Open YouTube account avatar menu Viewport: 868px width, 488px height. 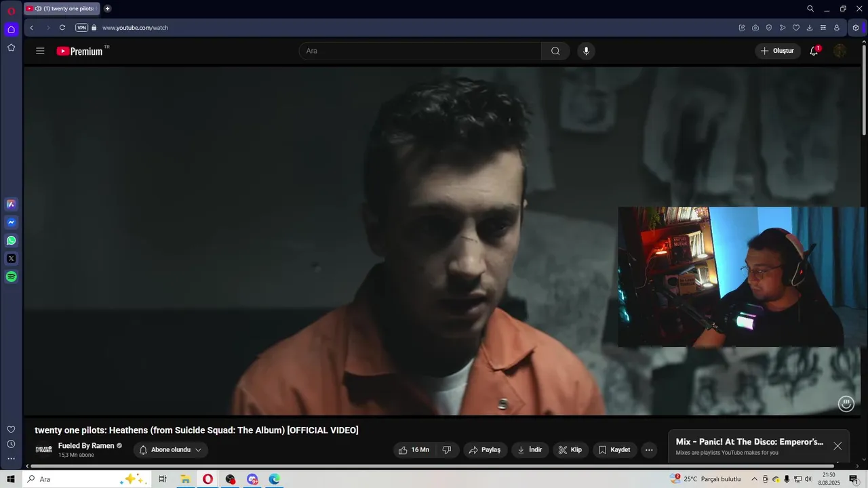pyautogui.click(x=840, y=51)
